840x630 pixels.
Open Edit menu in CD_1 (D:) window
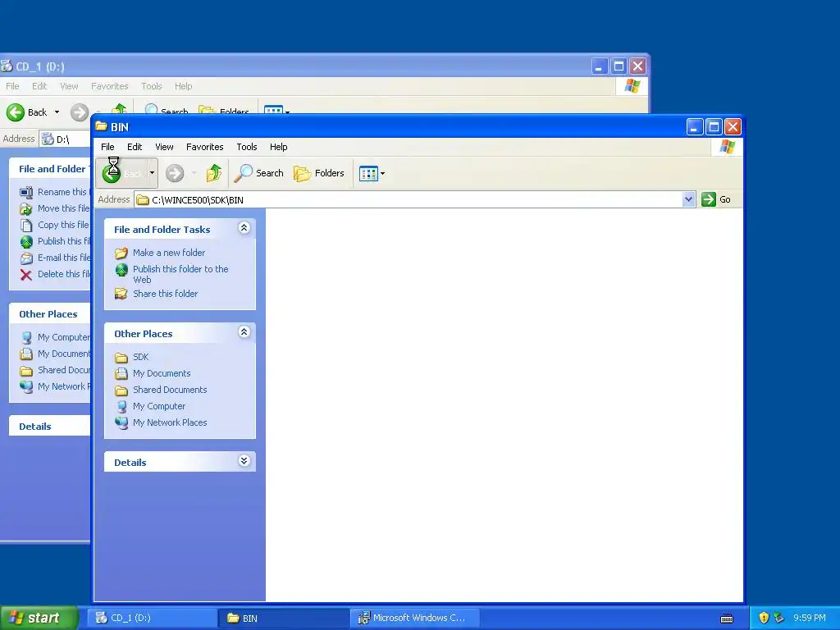click(39, 86)
